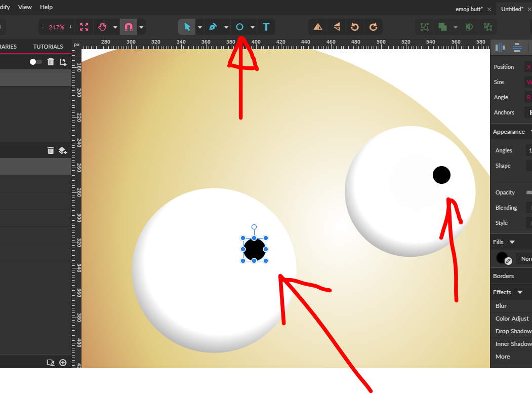Open the fill blend mode dropdown
The image size is (532, 393).
[524, 259]
